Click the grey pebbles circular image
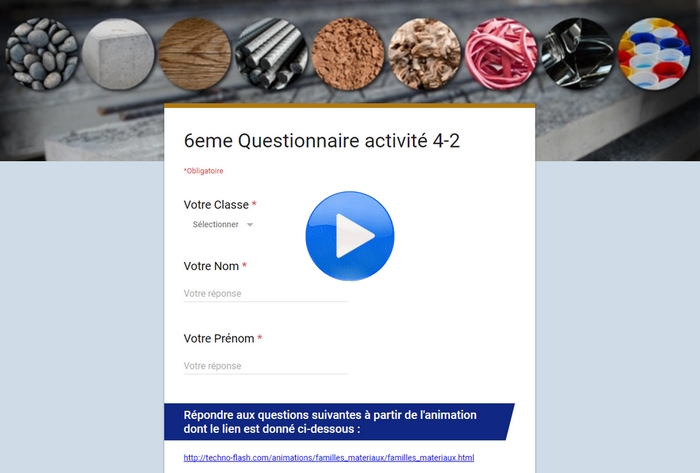The height and width of the screenshot is (473, 700). pyautogui.click(x=42, y=54)
